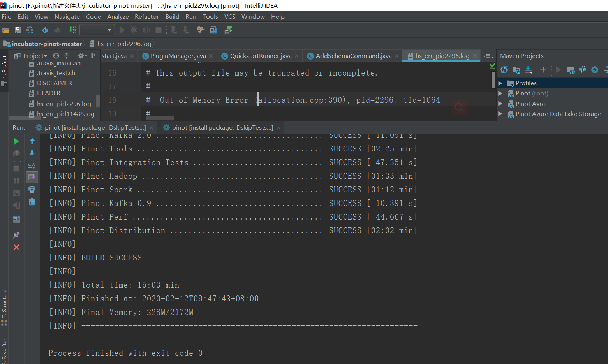Show hidden editor tabs list
This screenshot has width=608, height=364.
coord(488,56)
